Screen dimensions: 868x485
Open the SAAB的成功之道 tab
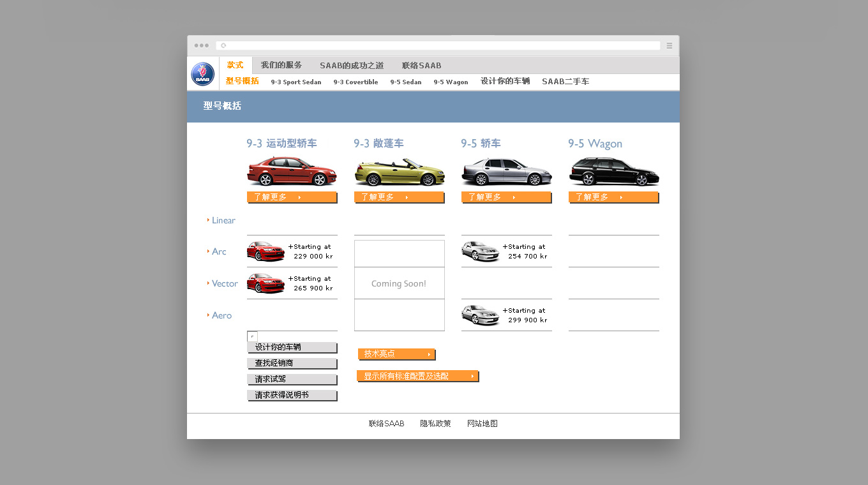[352, 66]
